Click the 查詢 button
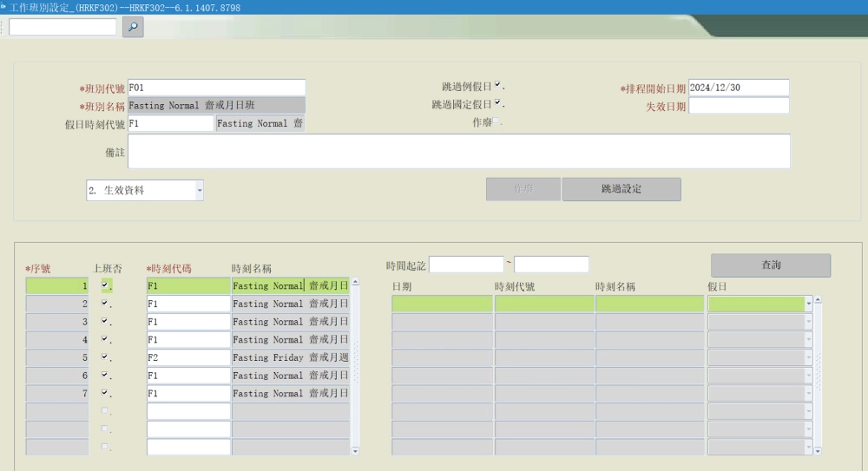Viewport: 868px width, 471px height. (770, 265)
